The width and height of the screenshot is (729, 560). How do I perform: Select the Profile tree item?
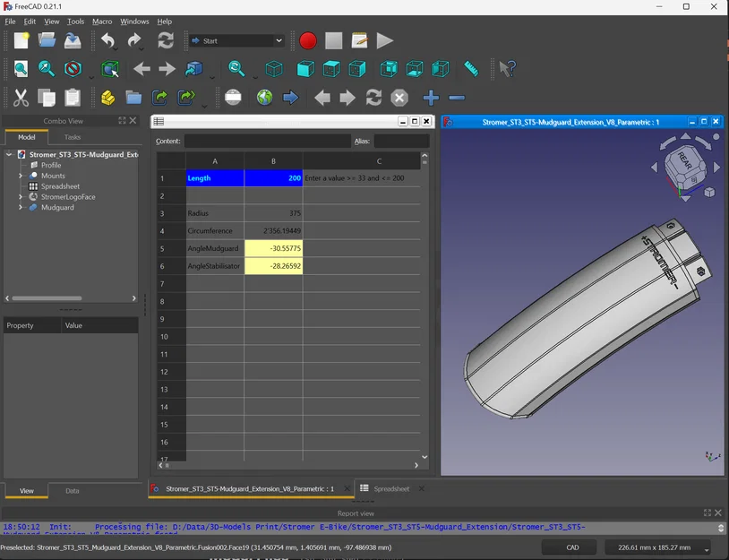51,165
